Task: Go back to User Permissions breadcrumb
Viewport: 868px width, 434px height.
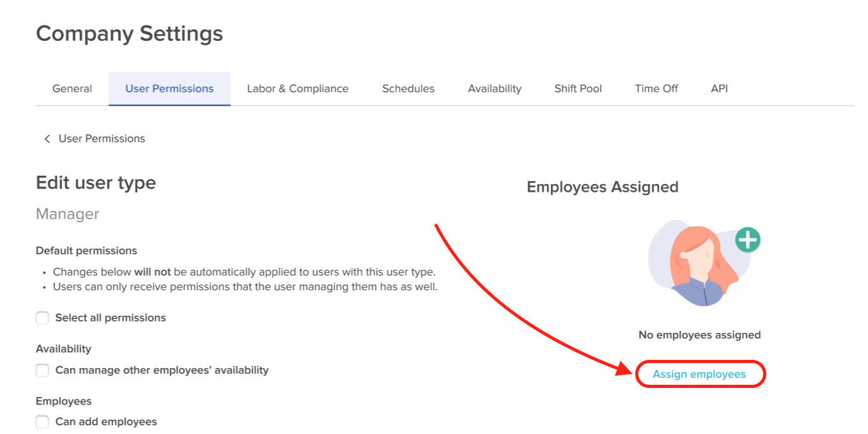Action: pyautogui.click(x=102, y=139)
